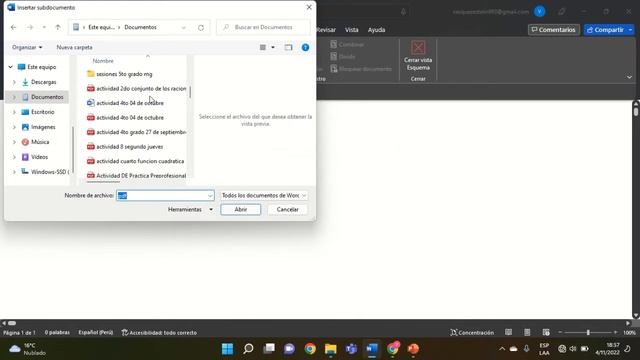
Task: Open Task View on the taskbar
Action: [x=269, y=349]
